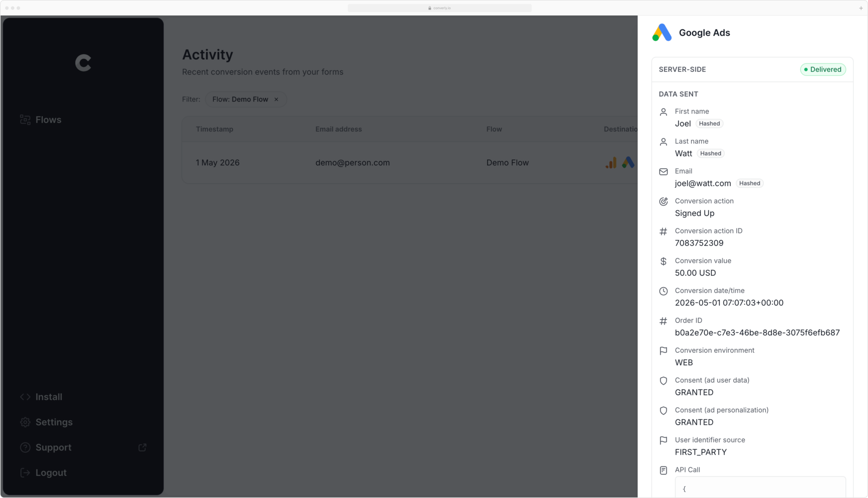Click the dollar icon beside Conversion value

pyautogui.click(x=664, y=261)
